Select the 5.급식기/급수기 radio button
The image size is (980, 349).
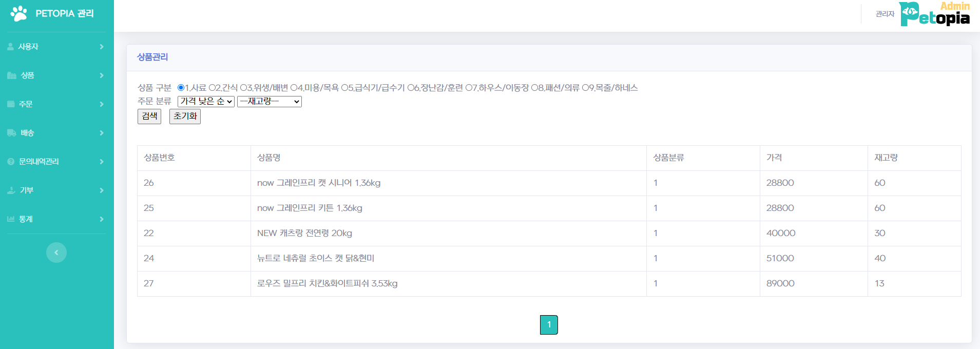[344, 88]
